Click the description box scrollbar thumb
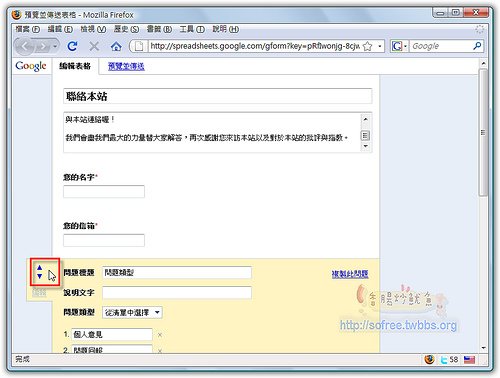Image resolution: width=500 pixels, height=378 pixels. (366, 136)
